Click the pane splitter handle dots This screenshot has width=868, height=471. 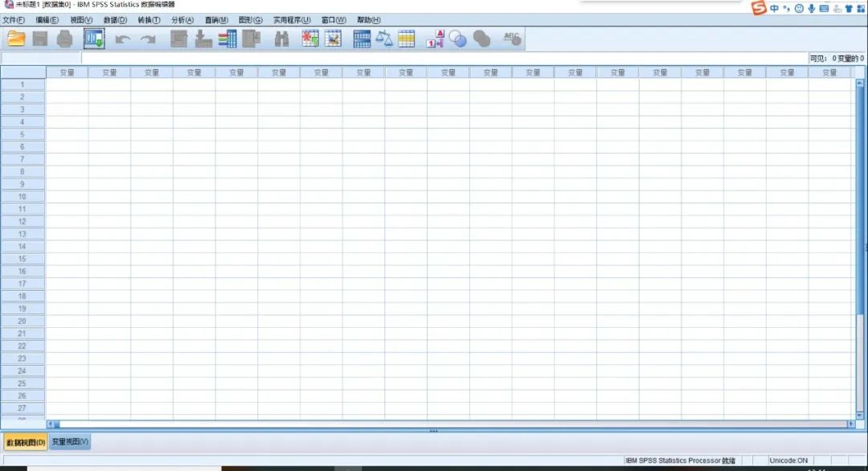433,431
